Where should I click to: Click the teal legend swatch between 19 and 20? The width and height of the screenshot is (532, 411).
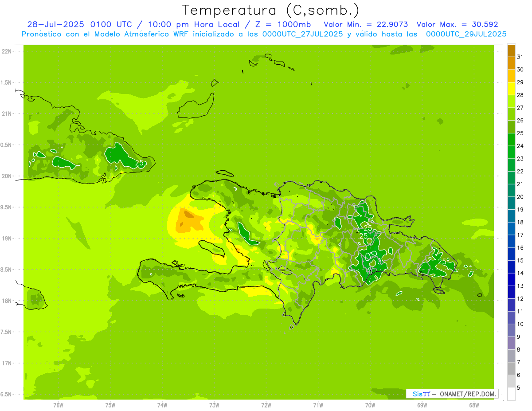(x=511, y=203)
